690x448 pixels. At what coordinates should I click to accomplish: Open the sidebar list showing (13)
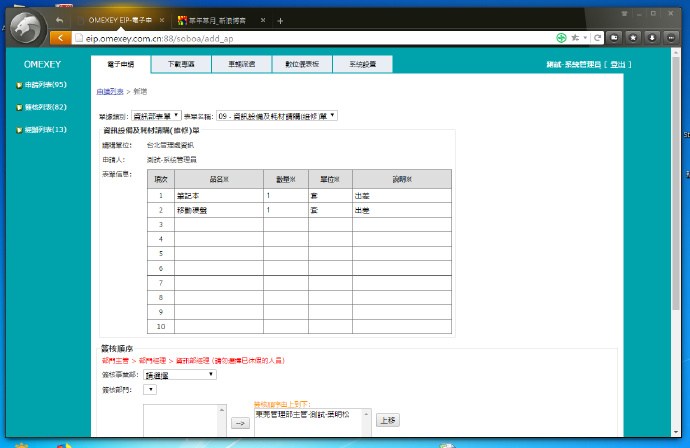click(x=46, y=129)
